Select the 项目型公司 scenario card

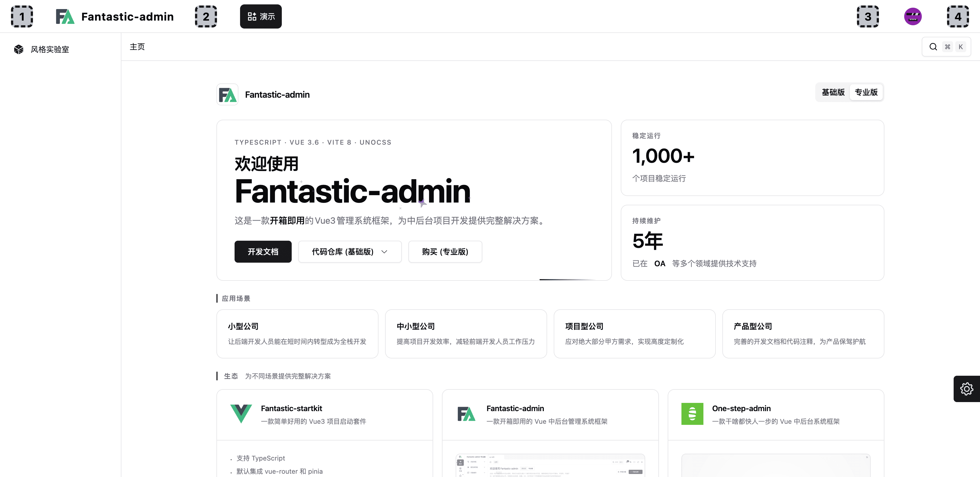[634, 334]
